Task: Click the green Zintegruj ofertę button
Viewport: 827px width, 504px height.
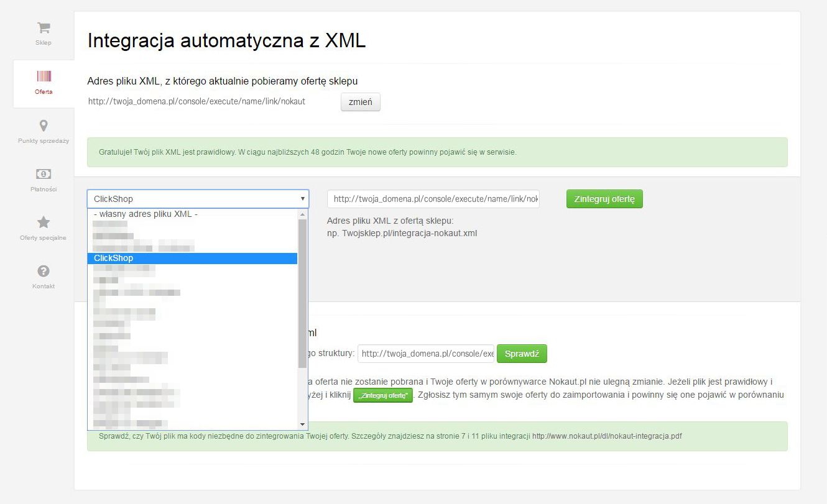Action: click(x=604, y=199)
